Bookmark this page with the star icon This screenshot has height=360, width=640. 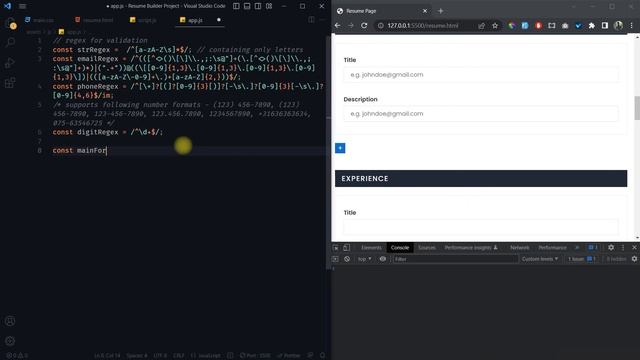tap(495, 26)
